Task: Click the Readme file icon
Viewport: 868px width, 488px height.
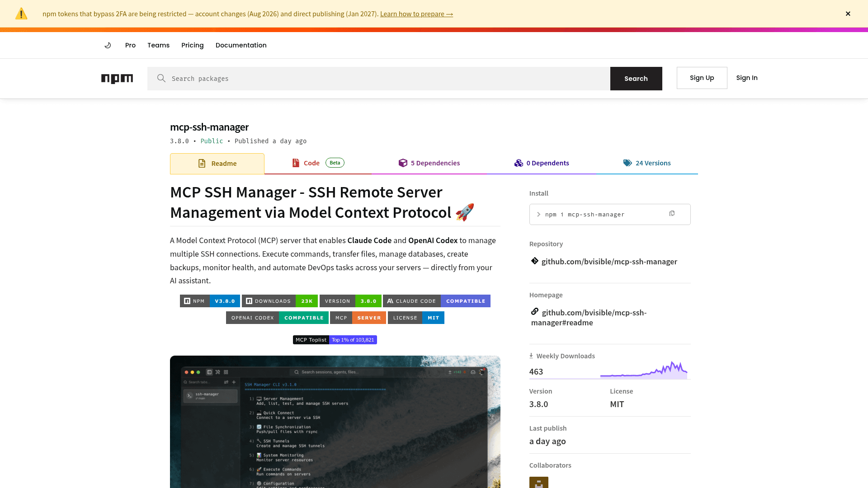Action: pos(202,164)
